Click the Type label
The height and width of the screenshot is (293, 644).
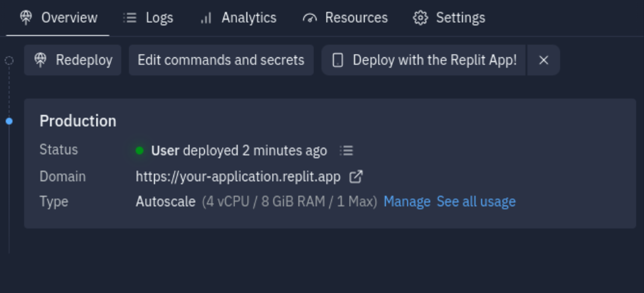click(54, 201)
